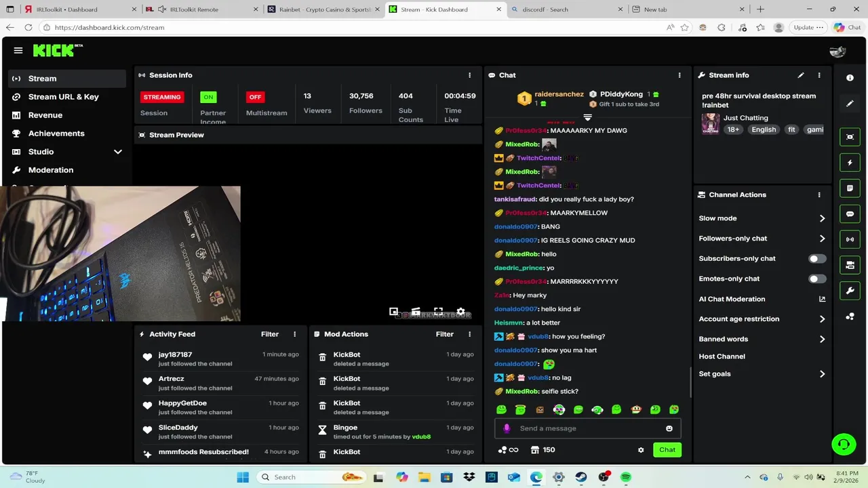Open the Channel Actions three-dot menu
The height and width of the screenshot is (488, 868).
[x=819, y=195]
